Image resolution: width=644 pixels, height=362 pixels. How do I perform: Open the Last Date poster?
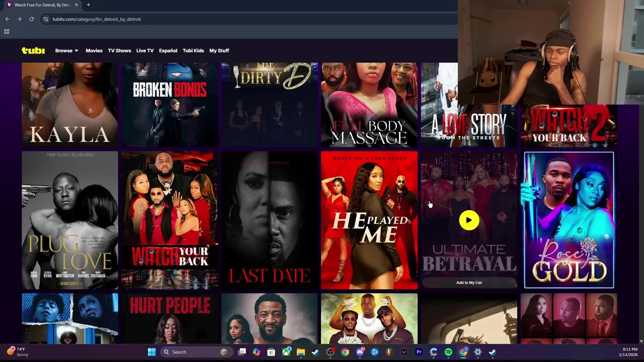click(x=270, y=220)
